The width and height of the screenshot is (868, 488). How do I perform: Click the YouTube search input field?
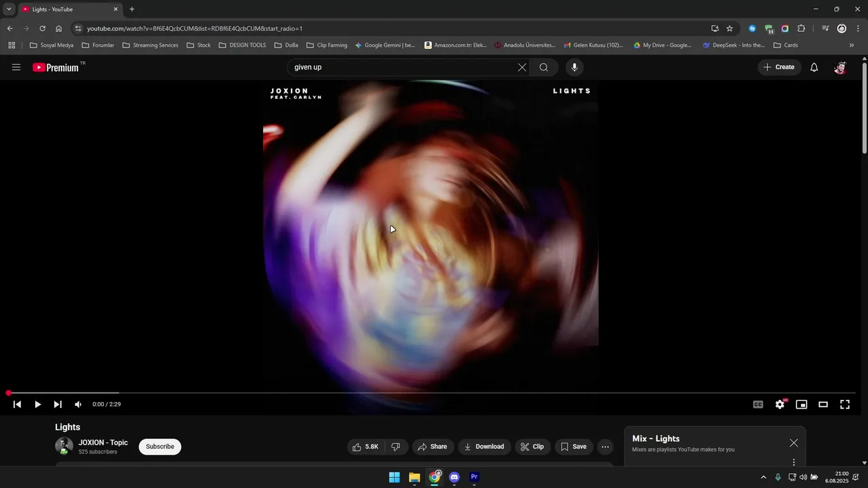(x=403, y=67)
